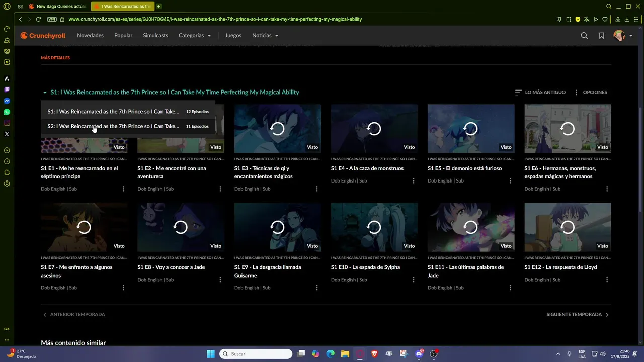Replay S1 E10 La espada de Sylpha thumbnail
644x362 pixels.
point(374,227)
